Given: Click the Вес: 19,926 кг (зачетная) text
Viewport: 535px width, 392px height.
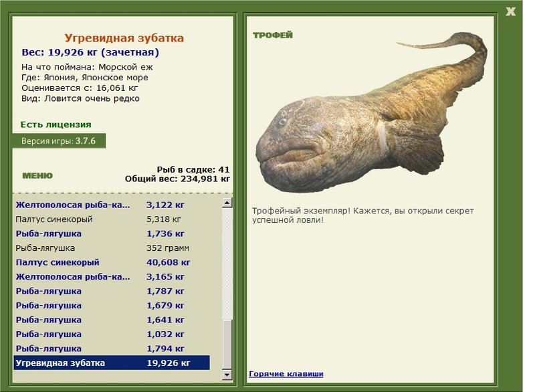Looking at the screenshot, I should 90,53.
